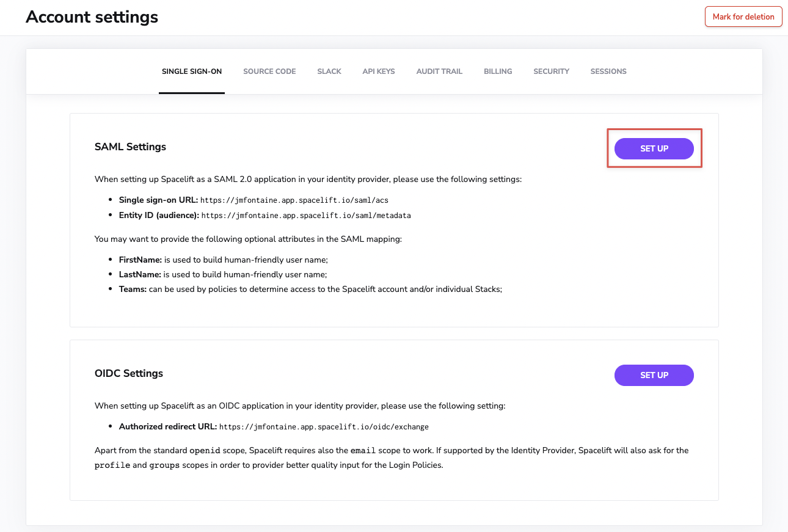Switch to the Billing tab
This screenshot has height=532, width=788.
pos(498,71)
